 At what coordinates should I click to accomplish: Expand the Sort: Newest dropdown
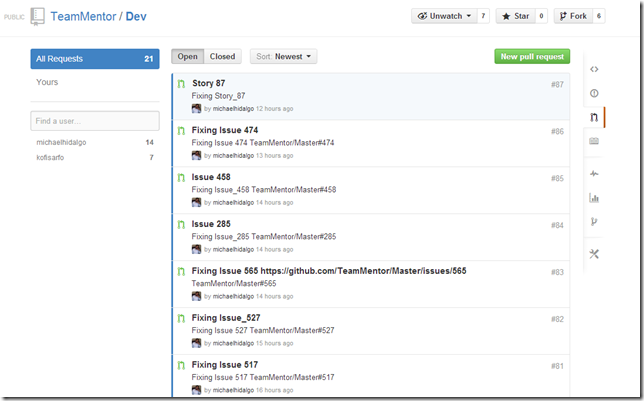[x=283, y=57]
